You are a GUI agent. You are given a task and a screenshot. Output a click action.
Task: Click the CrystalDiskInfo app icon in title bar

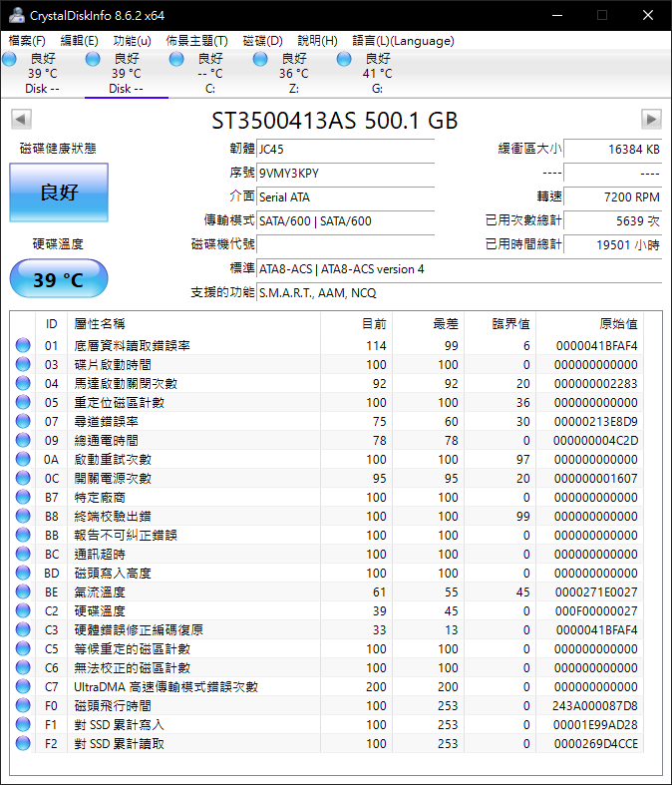tap(17, 15)
